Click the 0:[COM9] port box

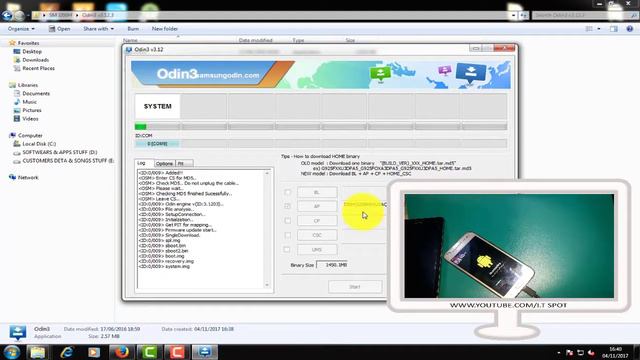click(157, 144)
